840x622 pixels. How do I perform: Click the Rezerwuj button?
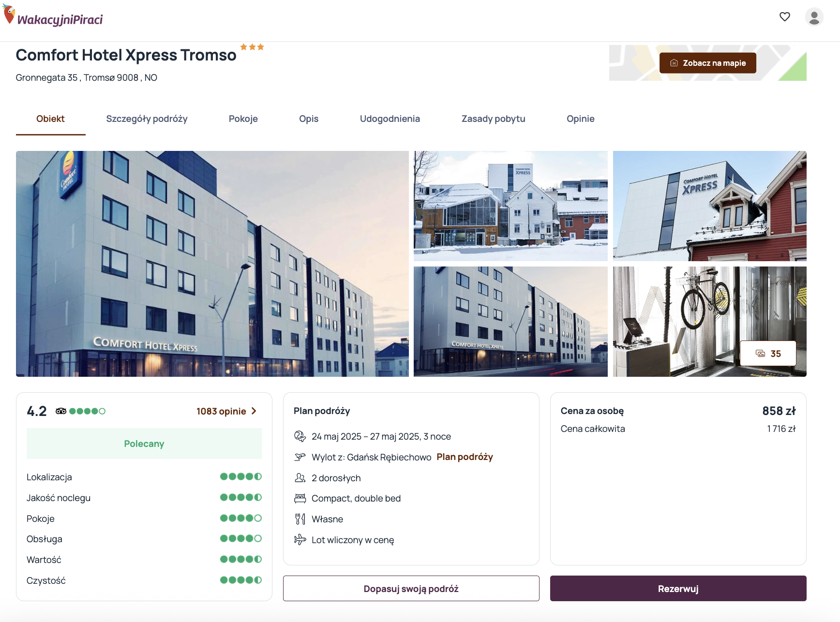(678, 589)
